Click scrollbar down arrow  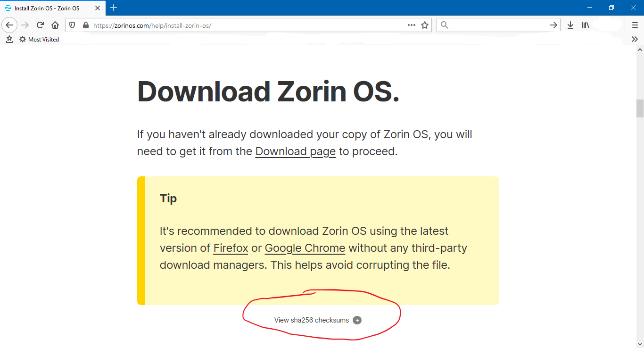point(640,344)
